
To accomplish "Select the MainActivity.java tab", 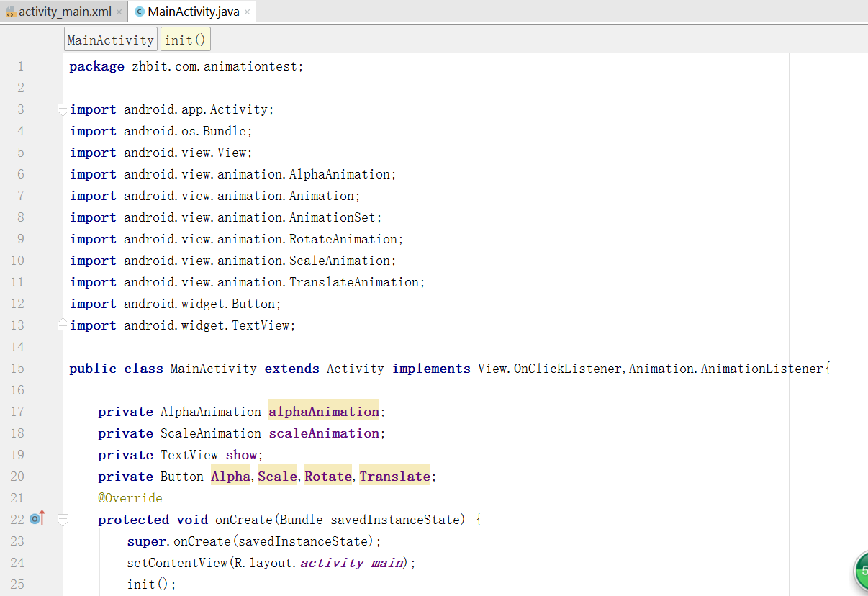I will [x=193, y=12].
